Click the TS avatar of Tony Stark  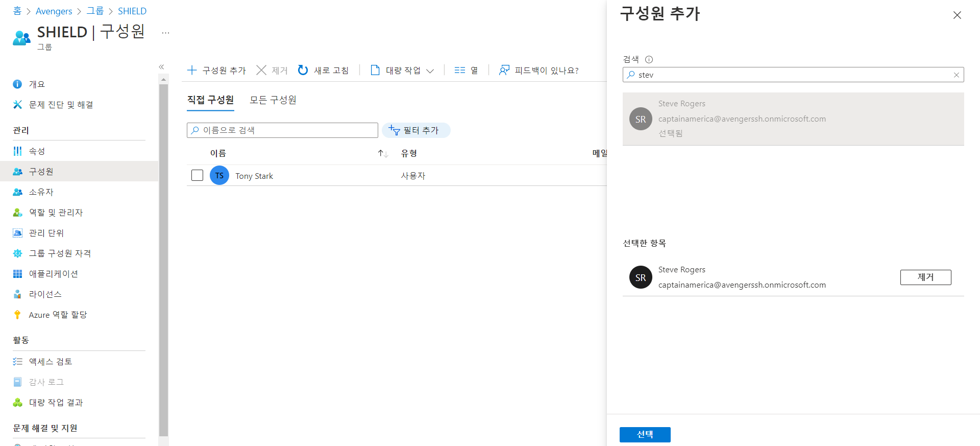point(219,176)
